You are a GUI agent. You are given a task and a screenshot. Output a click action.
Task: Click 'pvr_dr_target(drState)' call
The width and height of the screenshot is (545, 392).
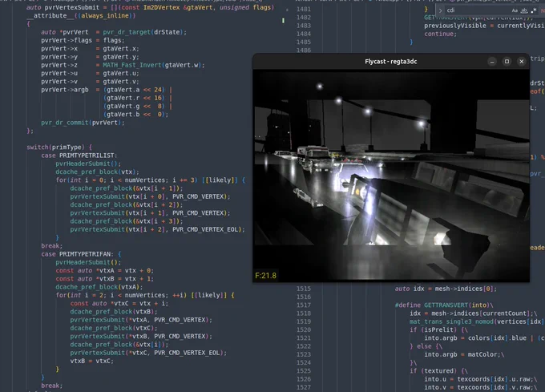[144, 32]
